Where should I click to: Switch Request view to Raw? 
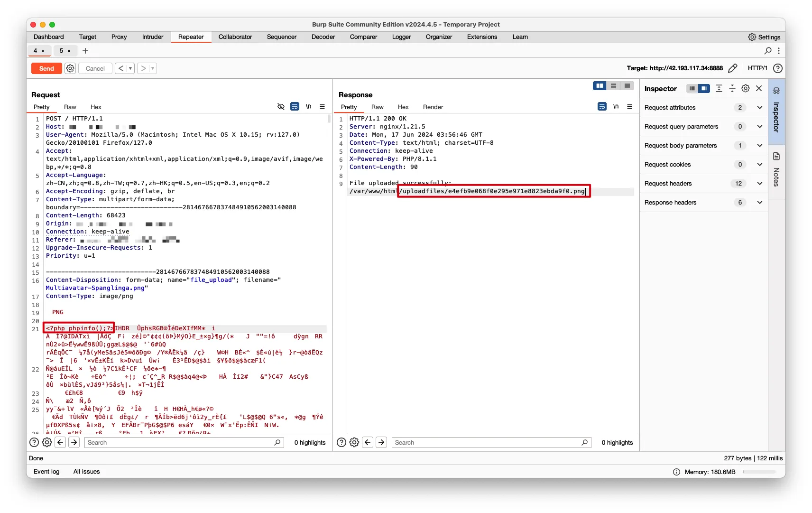coord(70,107)
